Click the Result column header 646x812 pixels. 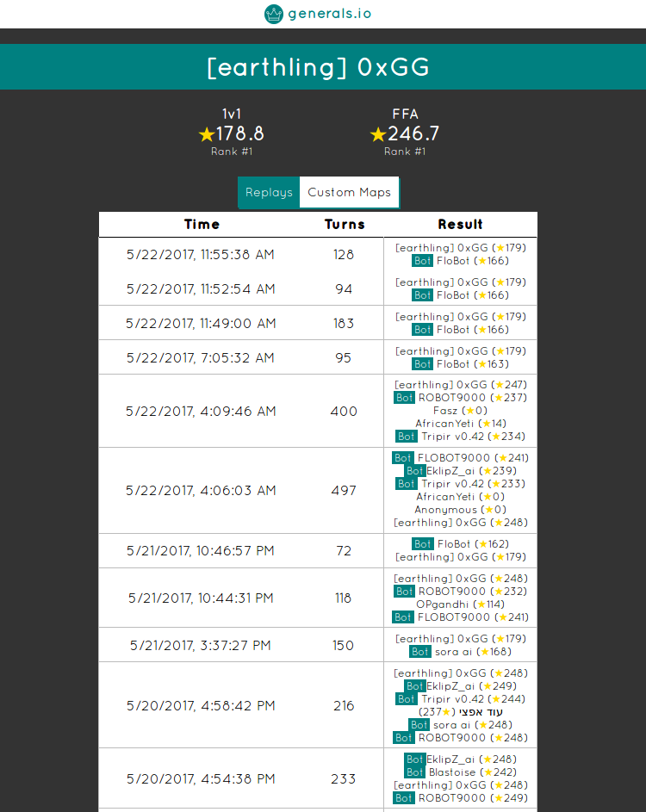pyautogui.click(x=460, y=225)
